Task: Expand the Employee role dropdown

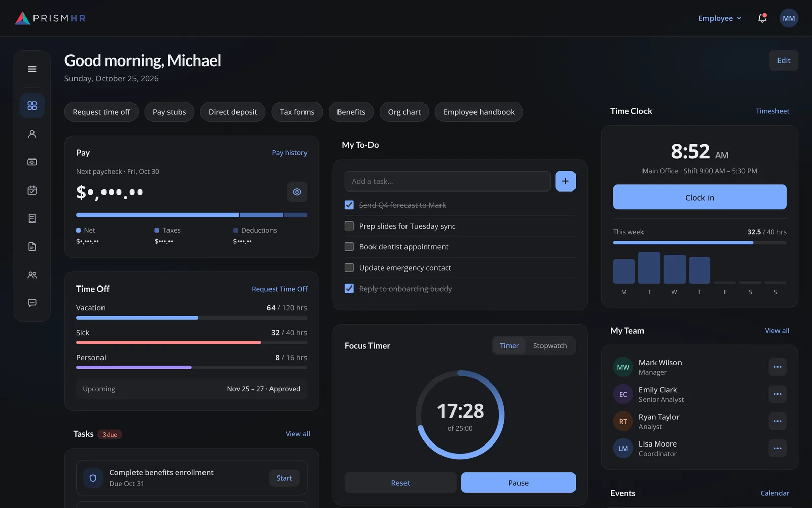Action: pos(720,18)
